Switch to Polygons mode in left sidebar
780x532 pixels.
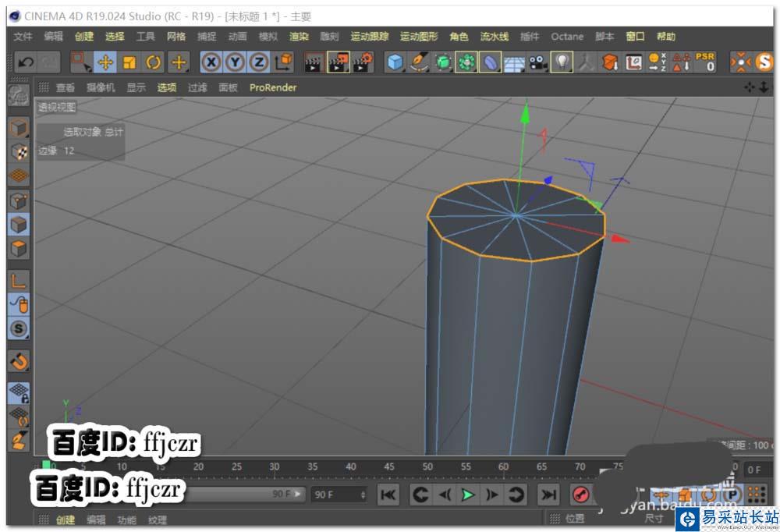19,249
